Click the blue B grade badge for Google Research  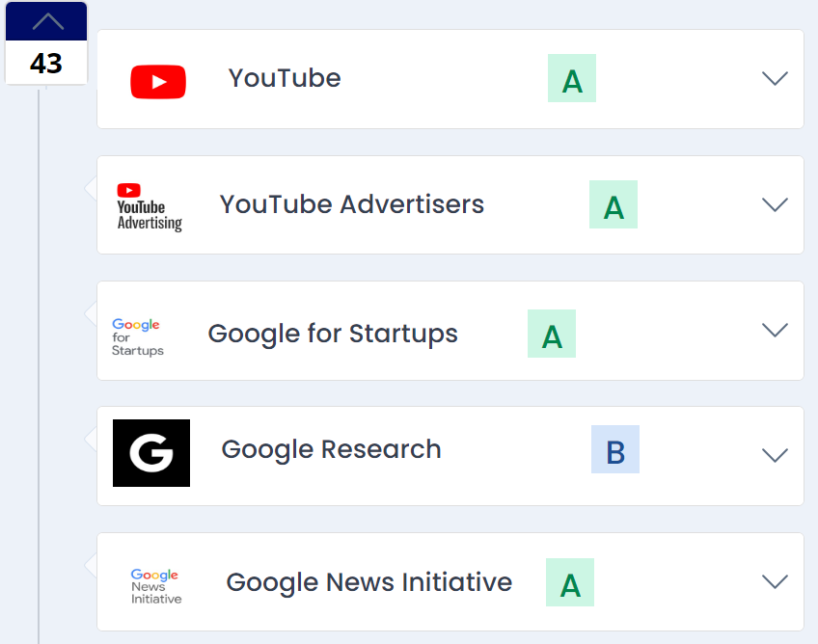click(x=615, y=449)
